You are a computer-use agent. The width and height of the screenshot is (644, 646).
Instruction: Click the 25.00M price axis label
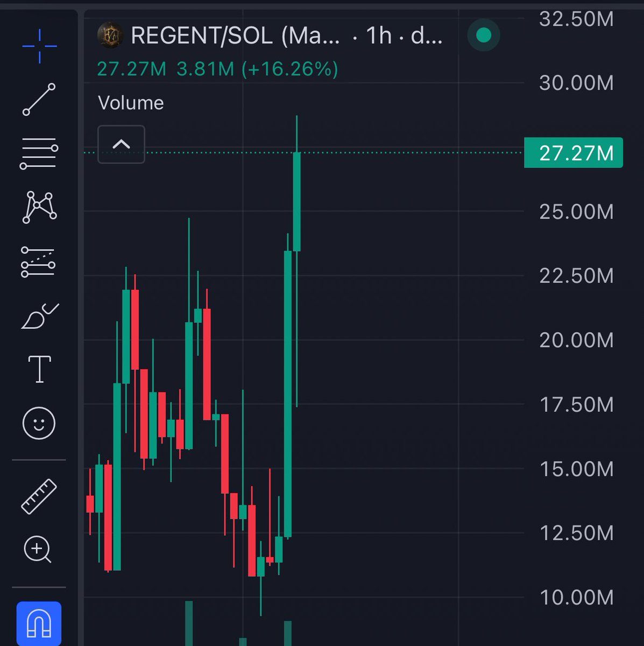[x=576, y=212]
